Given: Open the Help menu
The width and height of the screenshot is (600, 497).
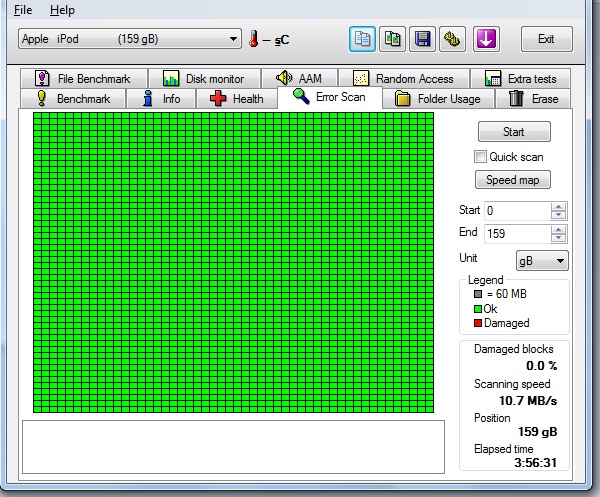Looking at the screenshot, I should point(62,10).
